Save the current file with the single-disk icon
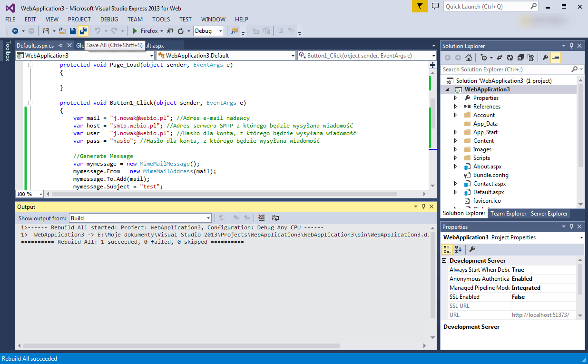The height and width of the screenshot is (364, 588). coord(73,31)
